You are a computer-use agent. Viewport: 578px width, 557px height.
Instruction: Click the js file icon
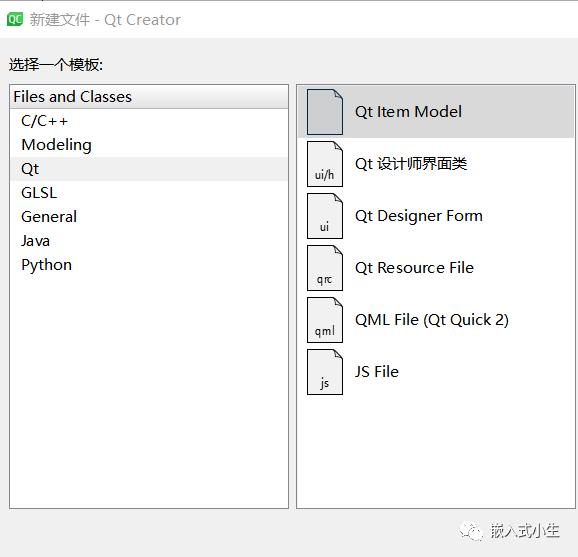click(x=325, y=372)
